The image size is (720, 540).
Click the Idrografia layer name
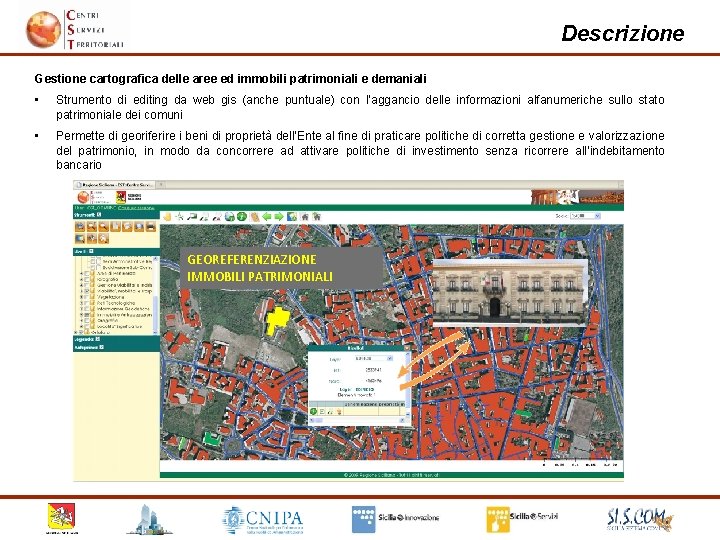[108, 279]
